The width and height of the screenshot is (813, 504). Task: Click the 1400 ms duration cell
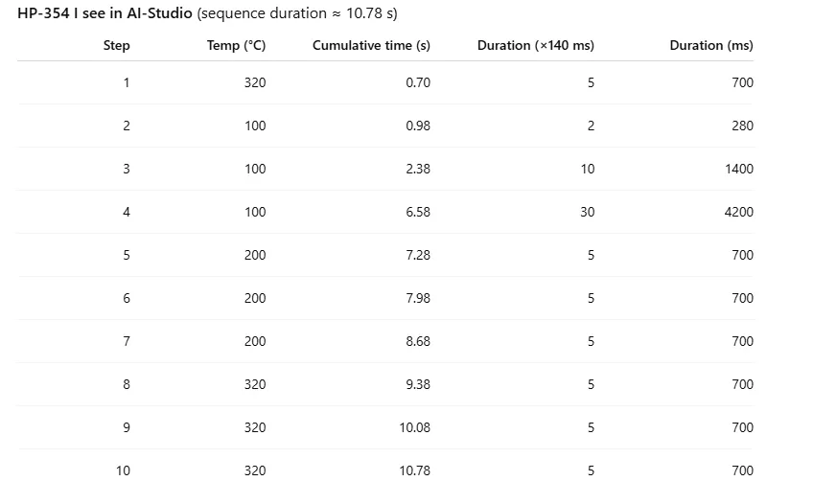coord(739,169)
